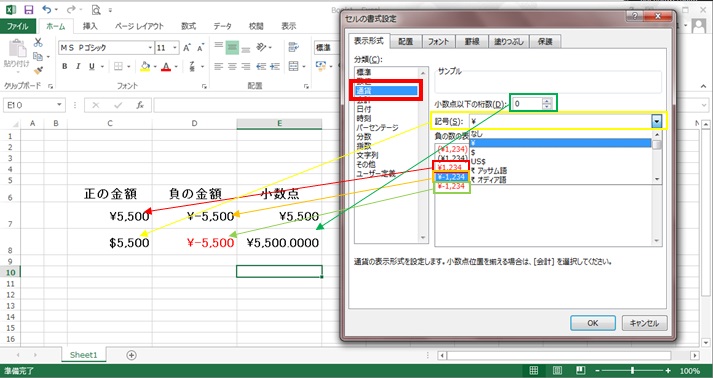Click the Redo arrow icon
The image size is (713, 378).
71,9
